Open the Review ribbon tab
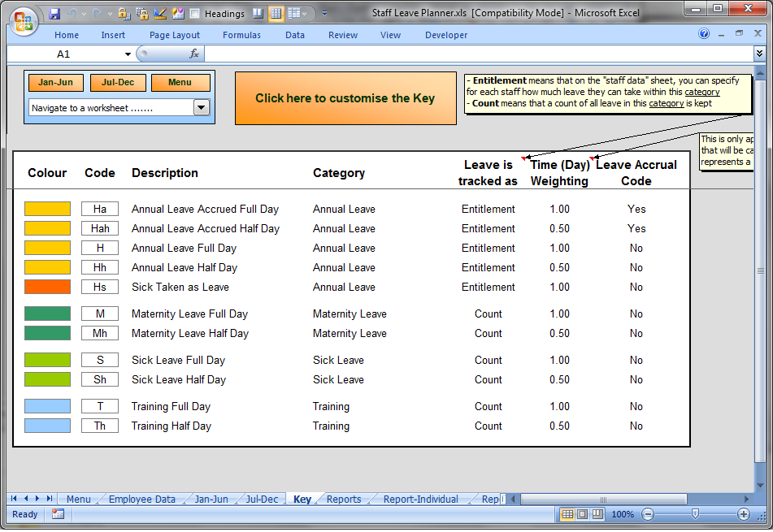 pyautogui.click(x=343, y=35)
